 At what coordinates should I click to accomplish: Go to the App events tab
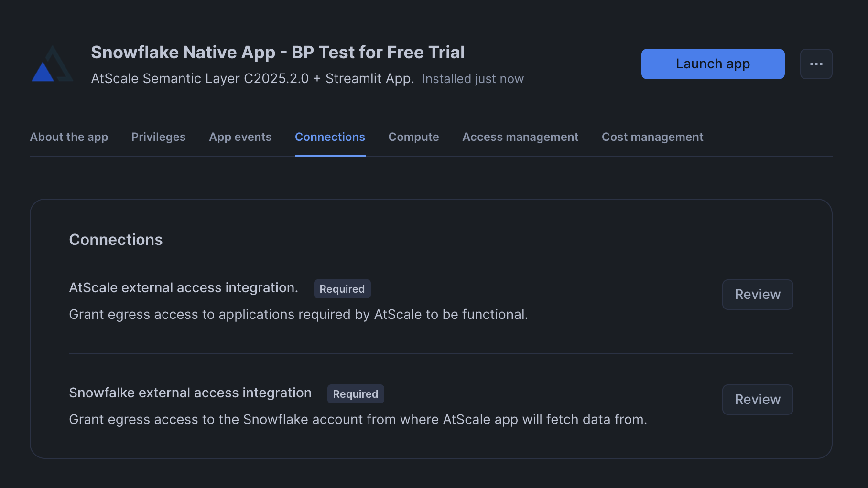pyautogui.click(x=240, y=137)
